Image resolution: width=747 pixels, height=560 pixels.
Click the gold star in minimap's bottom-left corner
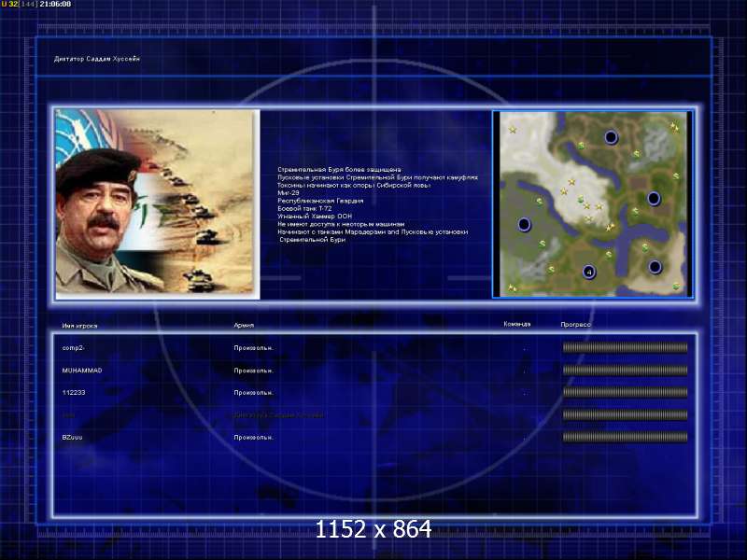tap(512, 287)
